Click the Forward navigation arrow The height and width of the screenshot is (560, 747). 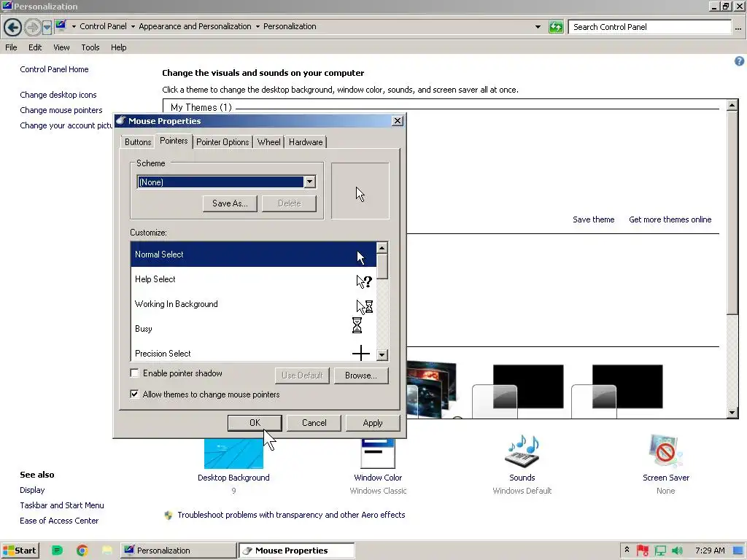(x=32, y=27)
